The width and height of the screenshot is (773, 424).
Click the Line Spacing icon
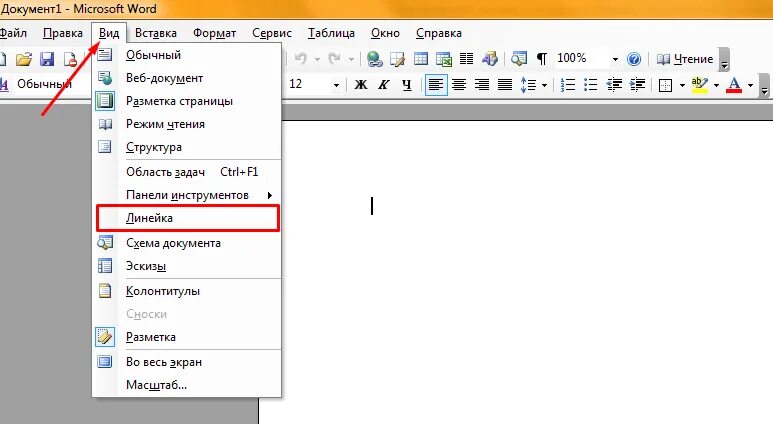528,85
